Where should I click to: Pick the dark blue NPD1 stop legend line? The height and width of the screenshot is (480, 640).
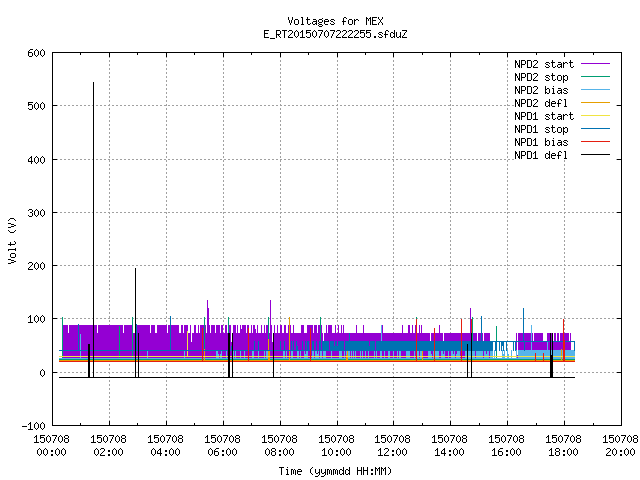(596, 129)
